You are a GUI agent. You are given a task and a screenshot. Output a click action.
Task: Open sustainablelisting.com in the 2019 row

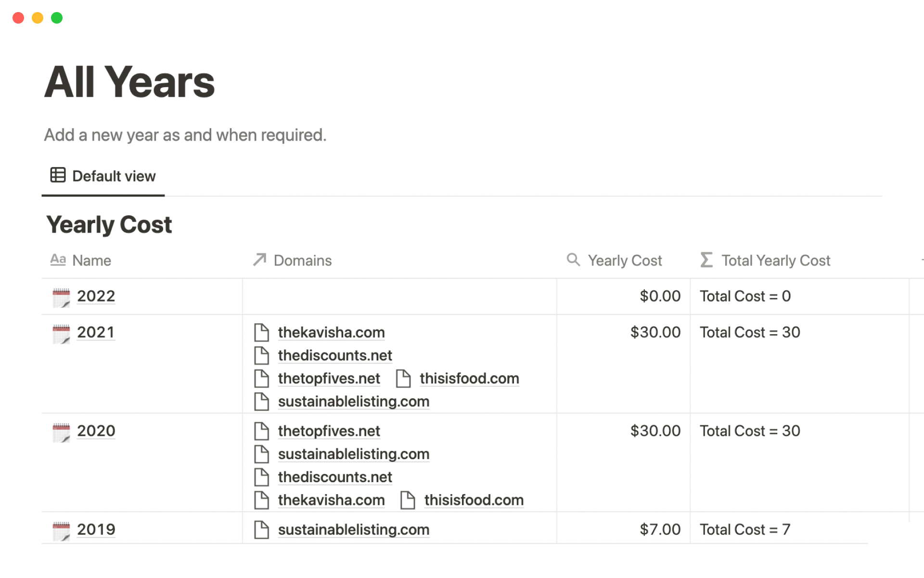353,530
